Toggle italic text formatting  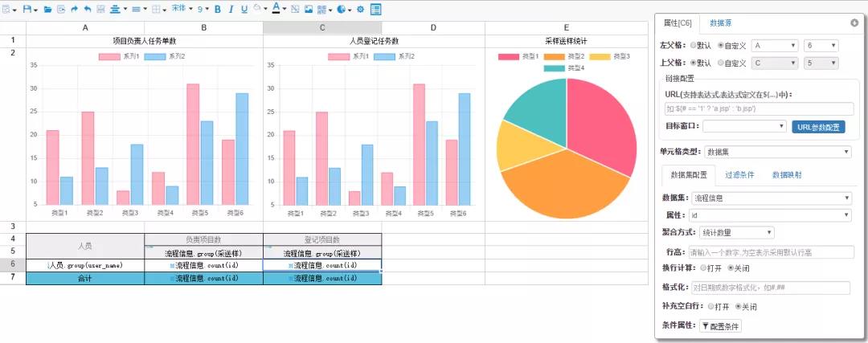click(x=231, y=9)
